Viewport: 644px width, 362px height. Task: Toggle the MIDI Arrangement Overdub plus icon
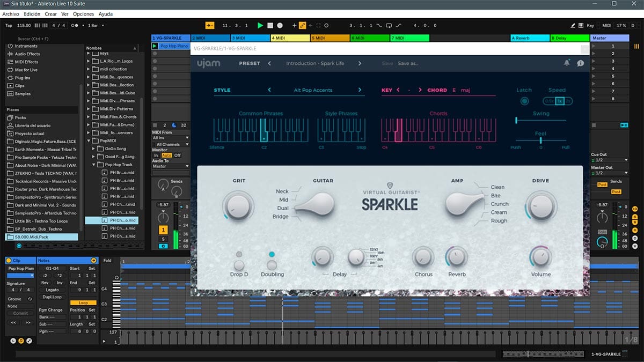tap(294, 25)
